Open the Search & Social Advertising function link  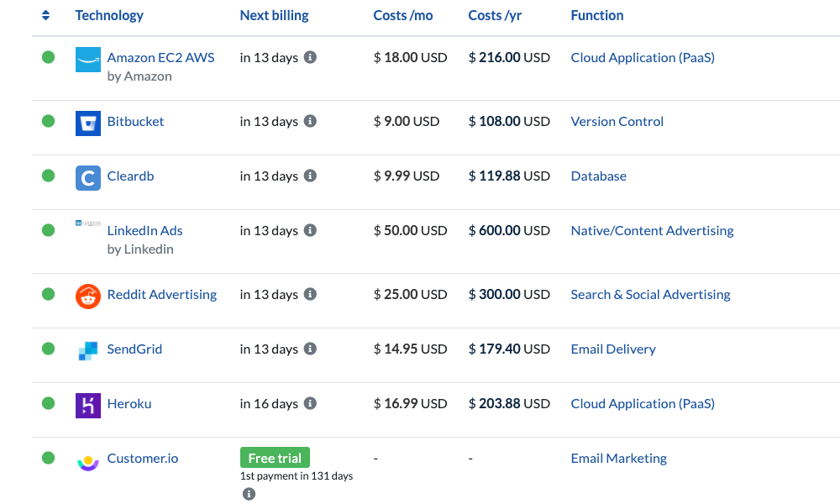(650, 295)
